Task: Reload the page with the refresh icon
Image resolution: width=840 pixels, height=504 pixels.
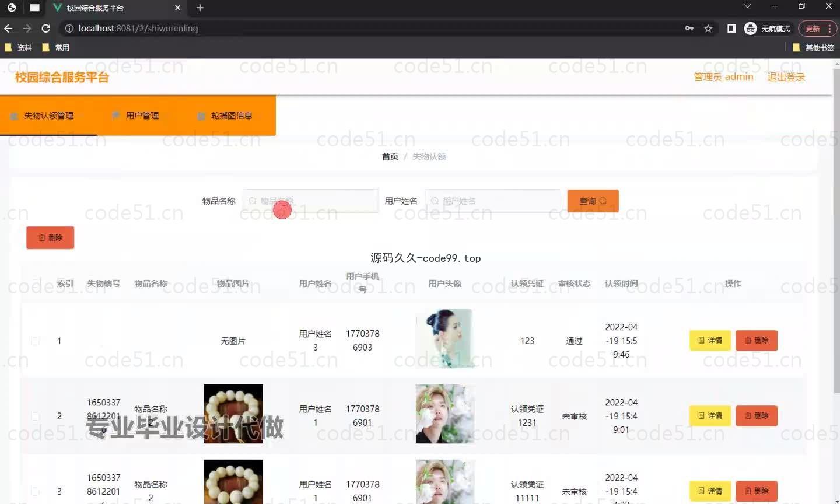Action: tap(45, 28)
